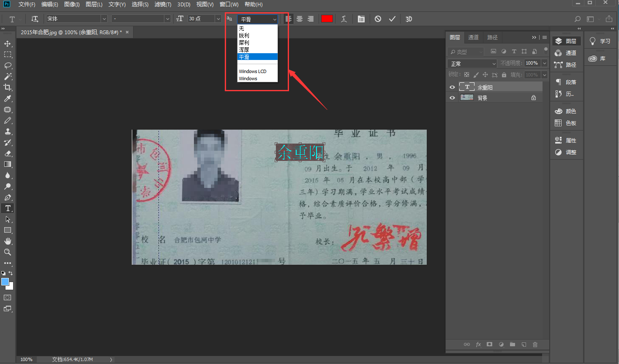This screenshot has height=364, width=619.
Task: Click the 3D button in options bar
Action: (409, 19)
